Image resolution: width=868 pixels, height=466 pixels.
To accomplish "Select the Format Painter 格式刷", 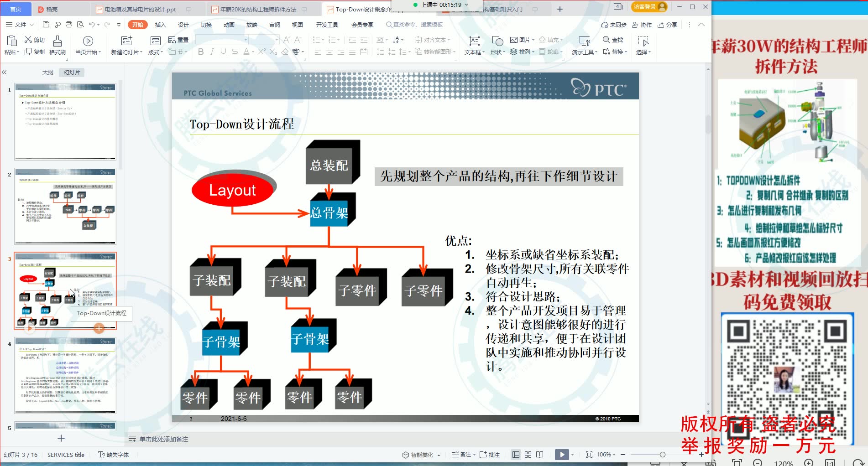I will pyautogui.click(x=58, y=46).
